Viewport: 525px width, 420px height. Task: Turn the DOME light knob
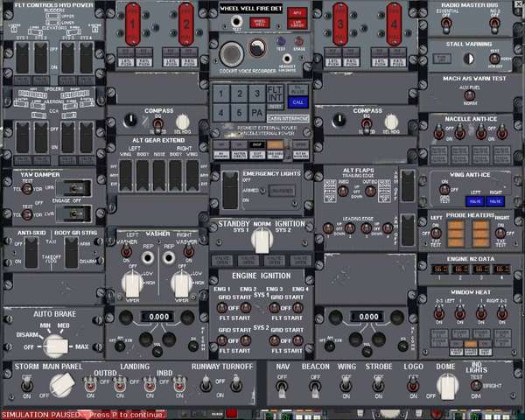click(447, 383)
